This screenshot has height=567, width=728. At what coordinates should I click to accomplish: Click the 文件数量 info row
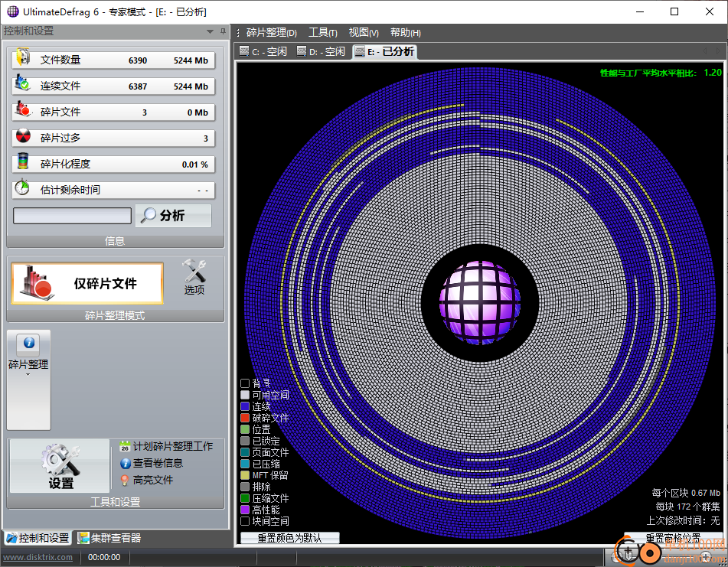(113, 60)
